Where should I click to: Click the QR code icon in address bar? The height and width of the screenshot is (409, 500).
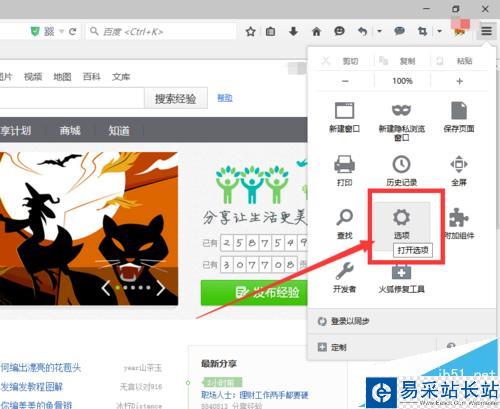click(x=49, y=32)
